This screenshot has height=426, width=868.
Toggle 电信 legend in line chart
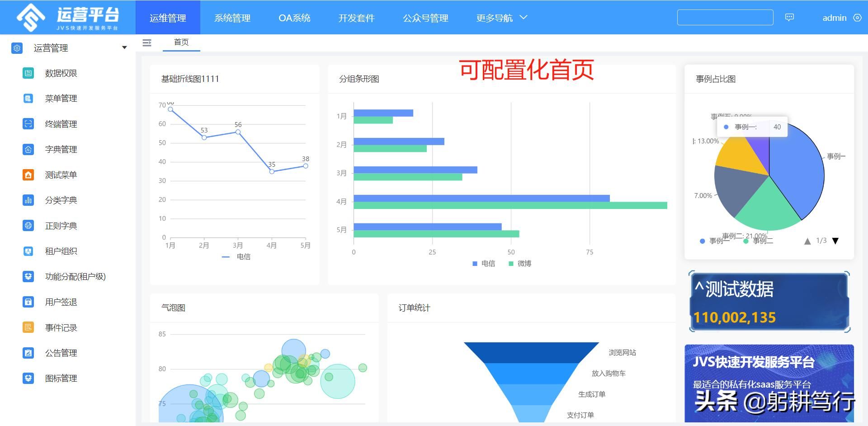click(x=236, y=256)
